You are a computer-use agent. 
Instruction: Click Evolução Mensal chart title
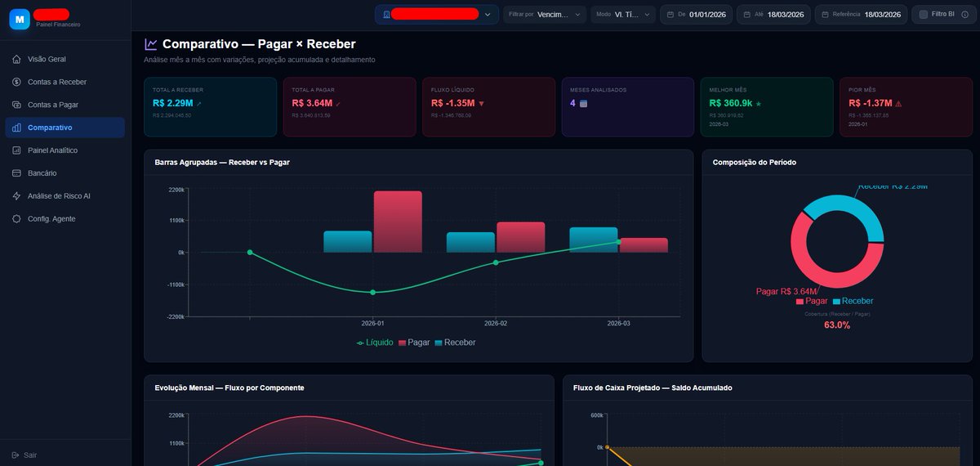point(229,388)
